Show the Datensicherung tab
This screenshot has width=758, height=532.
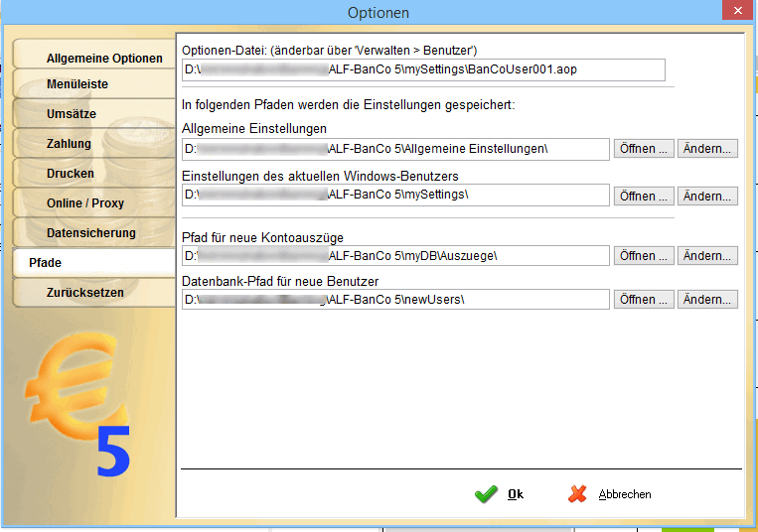[94, 233]
